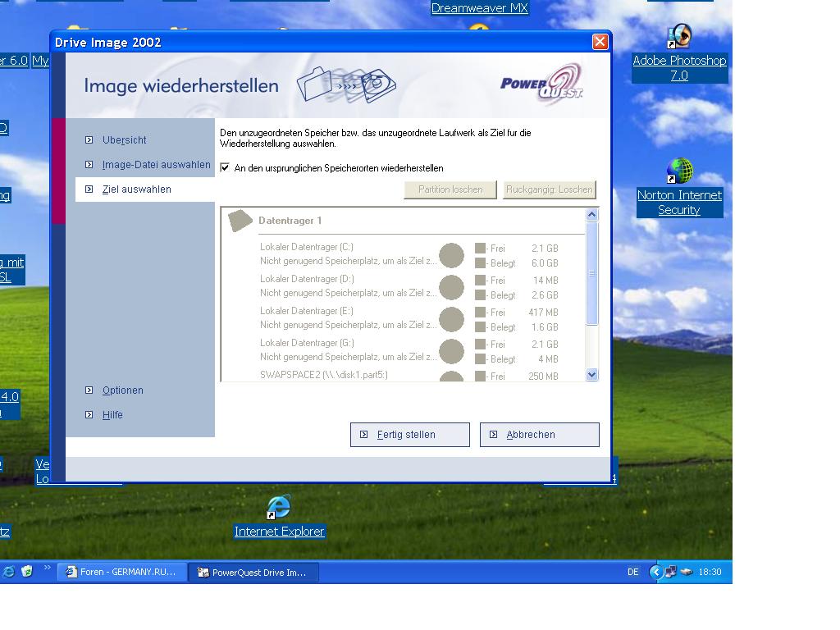This screenshot has height=630, width=840.
Task: Click the Belegt legend swatch for C:
Action: [x=480, y=263]
